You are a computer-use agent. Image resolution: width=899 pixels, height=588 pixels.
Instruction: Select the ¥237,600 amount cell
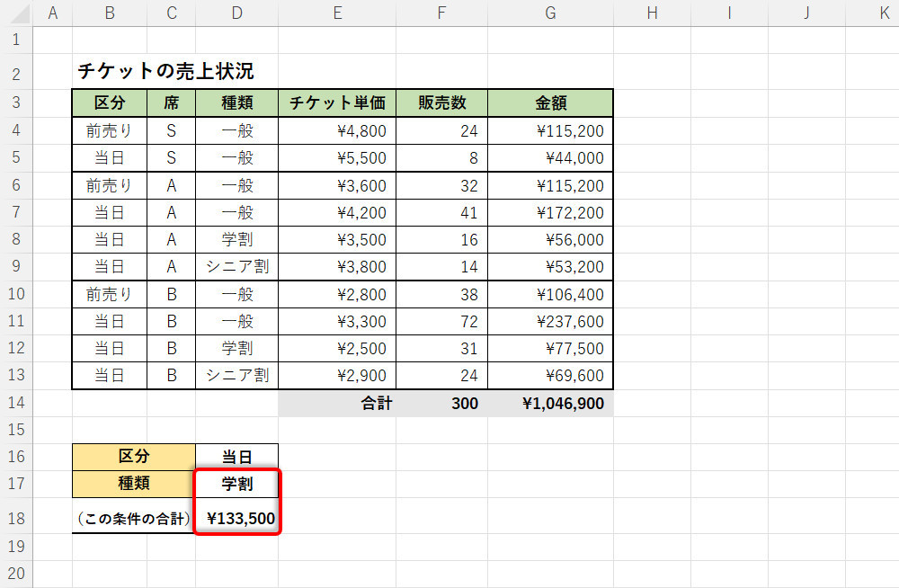(549, 321)
